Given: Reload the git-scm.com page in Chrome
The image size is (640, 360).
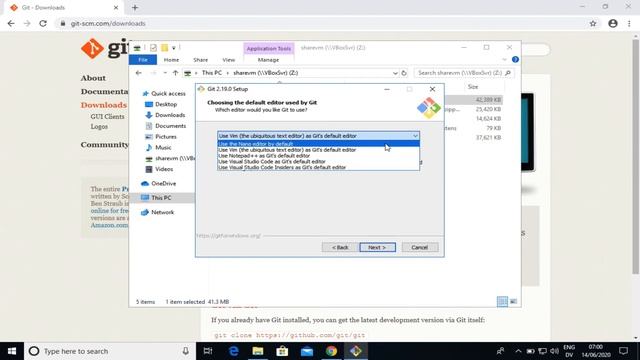Looking at the screenshot, I should click(43, 24).
